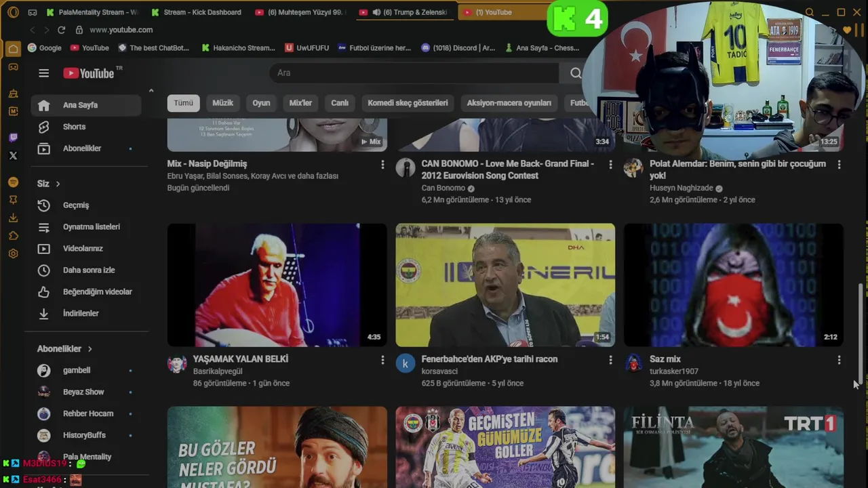Image resolution: width=868 pixels, height=488 pixels.
Task: Open Shorts in YouTube sidebar
Action: pos(86,127)
